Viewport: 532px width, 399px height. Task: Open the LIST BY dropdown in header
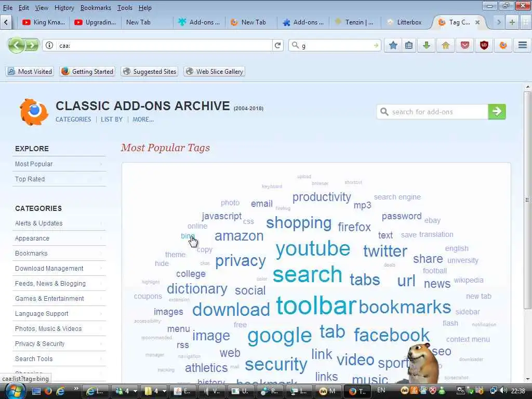(x=112, y=119)
